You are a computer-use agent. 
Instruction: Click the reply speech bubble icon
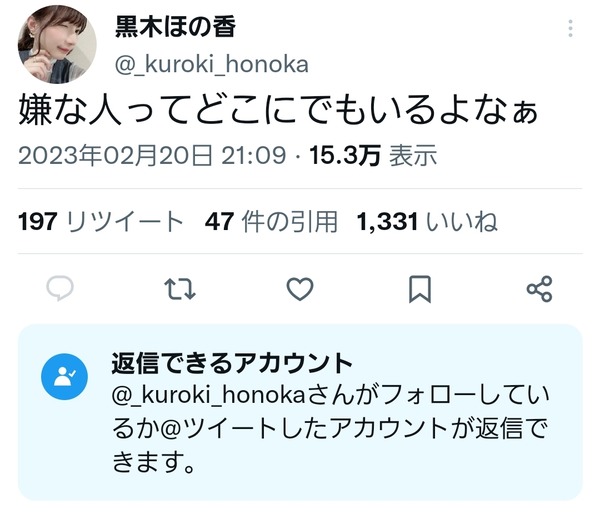(x=60, y=289)
